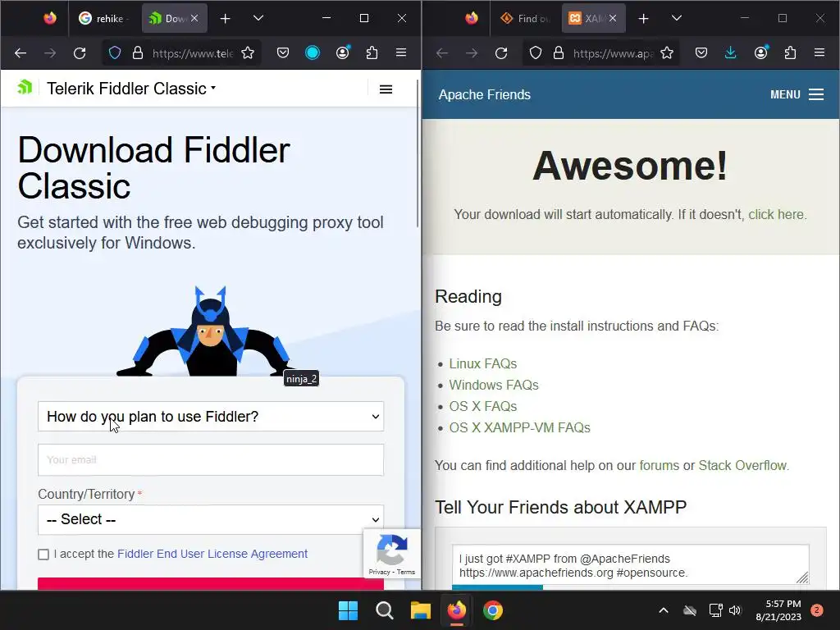This screenshot has width=840, height=630.
Task: Open Firefox application menu in left window
Action: coord(400,52)
